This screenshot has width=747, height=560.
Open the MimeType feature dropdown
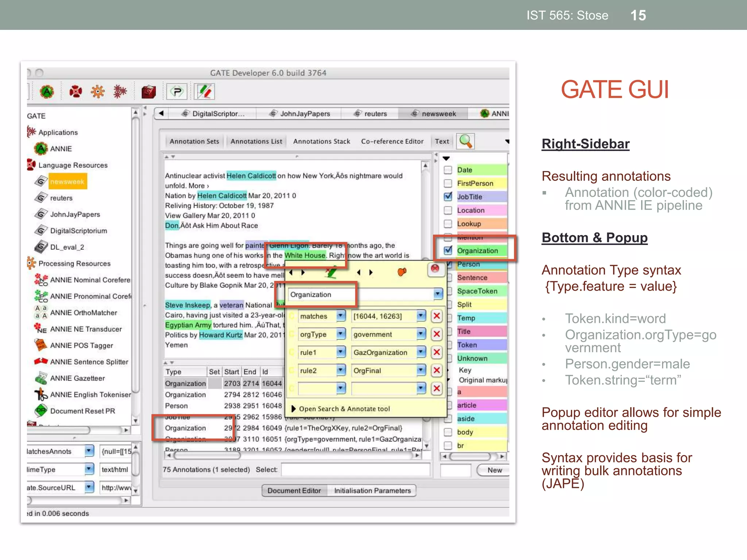[89, 469]
